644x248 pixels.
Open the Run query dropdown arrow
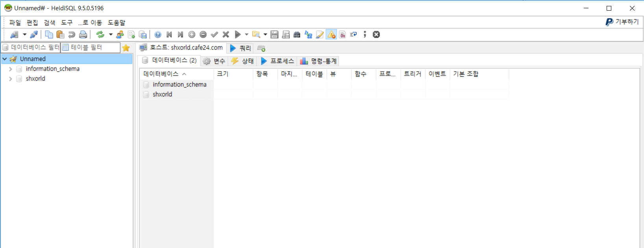click(246, 35)
